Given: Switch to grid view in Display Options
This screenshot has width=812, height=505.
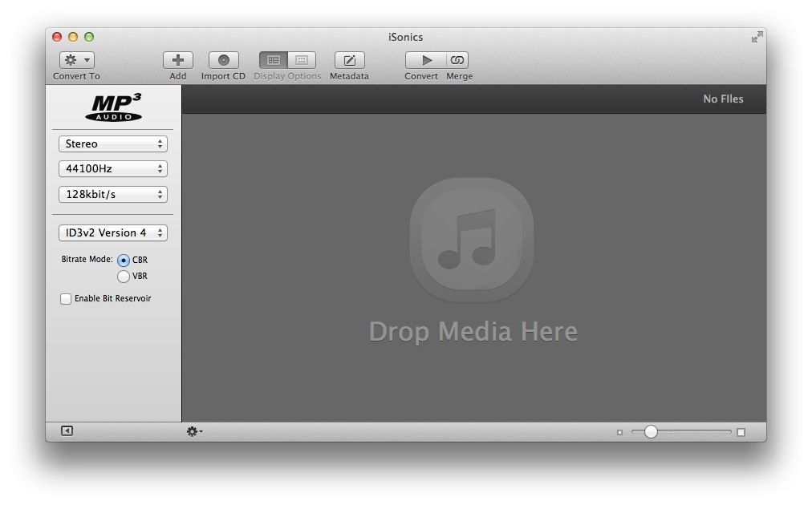Looking at the screenshot, I should pos(302,60).
